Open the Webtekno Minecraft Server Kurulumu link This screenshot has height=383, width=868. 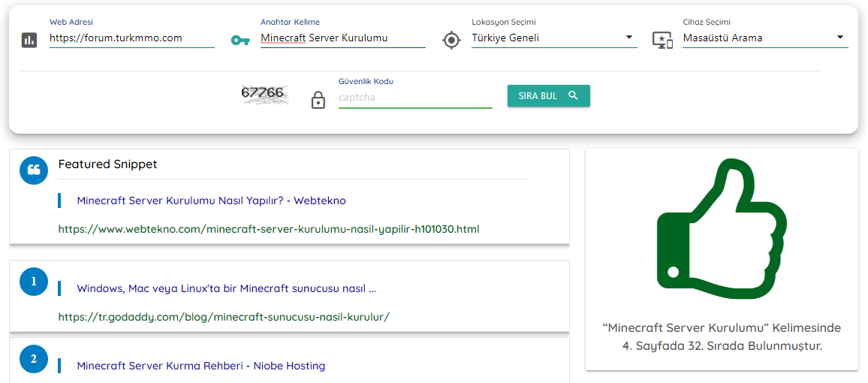click(x=212, y=201)
